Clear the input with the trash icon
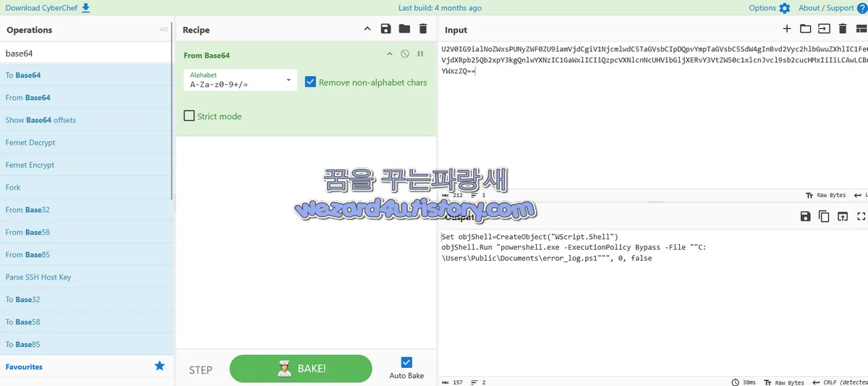This screenshot has height=386, width=868. pyautogui.click(x=843, y=29)
